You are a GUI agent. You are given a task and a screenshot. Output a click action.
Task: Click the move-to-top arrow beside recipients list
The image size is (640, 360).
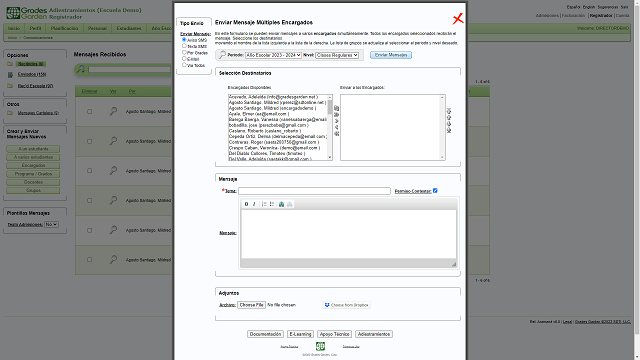(x=449, y=111)
